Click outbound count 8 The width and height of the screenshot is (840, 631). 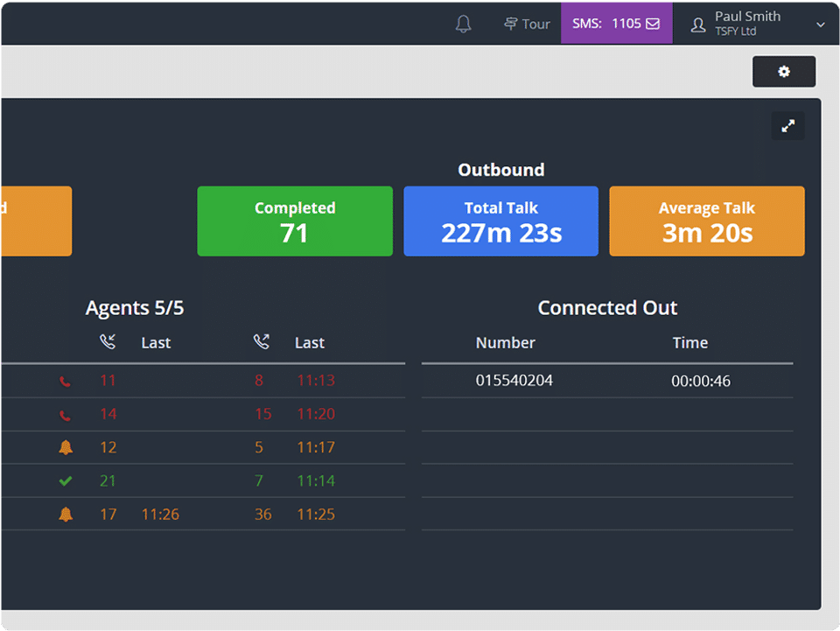(x=259, y=381)
